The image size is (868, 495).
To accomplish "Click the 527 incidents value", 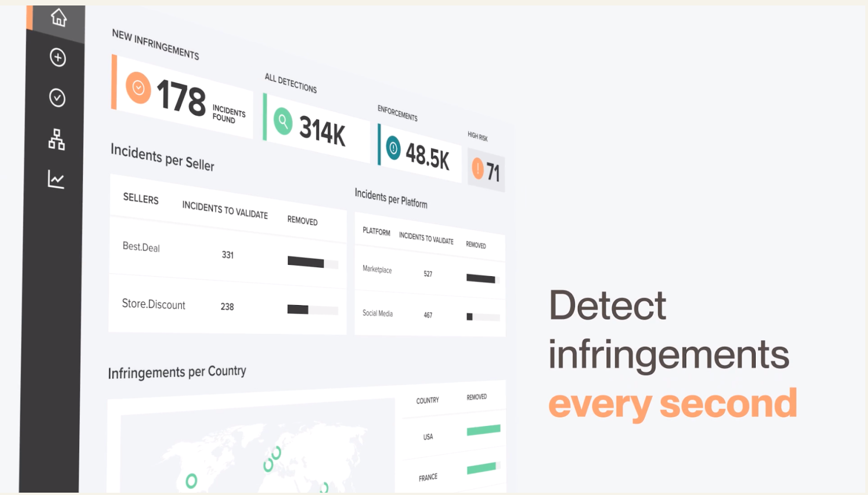I will (428, 274).
